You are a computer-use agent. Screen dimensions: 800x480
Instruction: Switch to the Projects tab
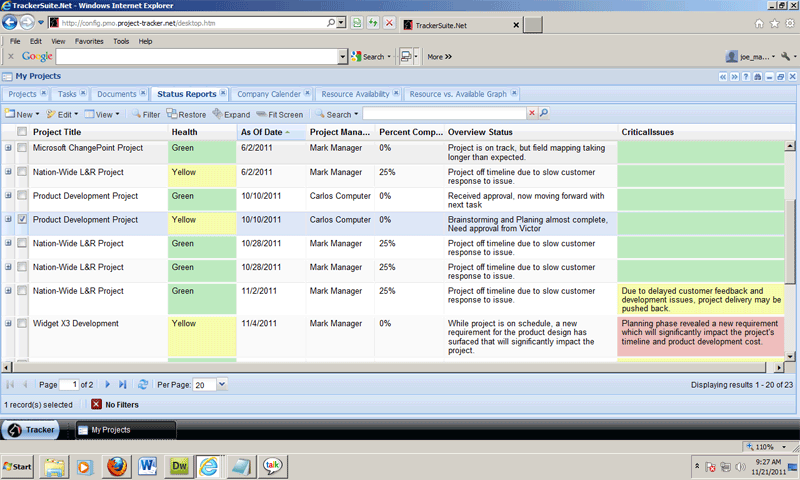[22, 94]
